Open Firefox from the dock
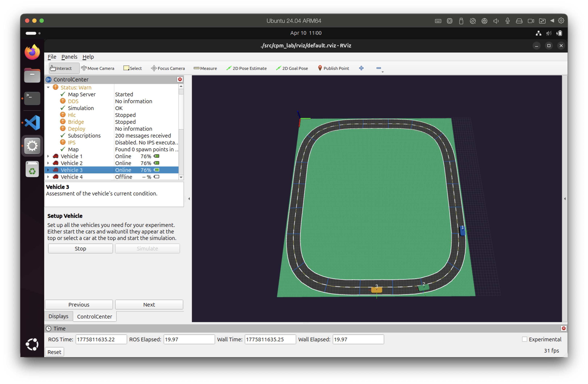The width and height of the screenshot is (588, 384). click(32, 52)
